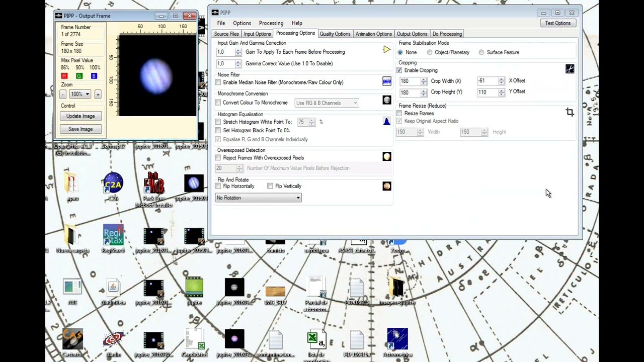644x362 pixels.
Task: Open the RegiStax 6 desktop icon
Action: (113, 238)
